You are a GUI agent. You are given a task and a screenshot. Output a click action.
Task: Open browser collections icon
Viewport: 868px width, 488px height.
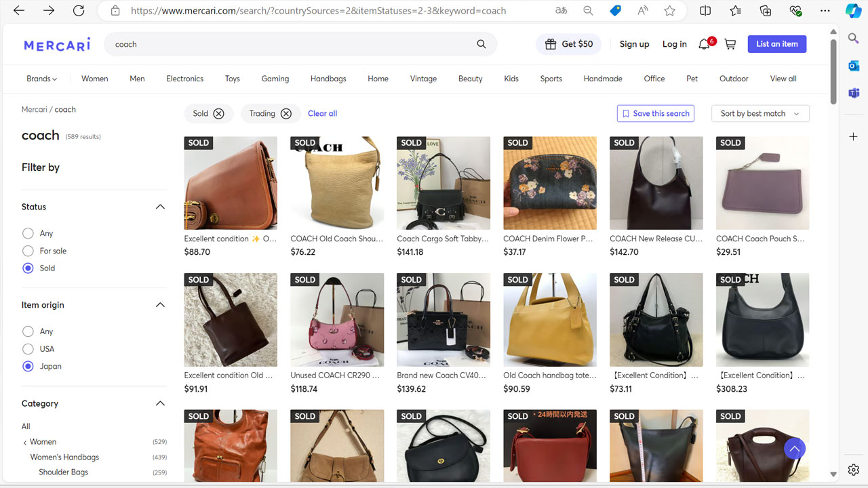pyautogui.click(x=766, y=11)
